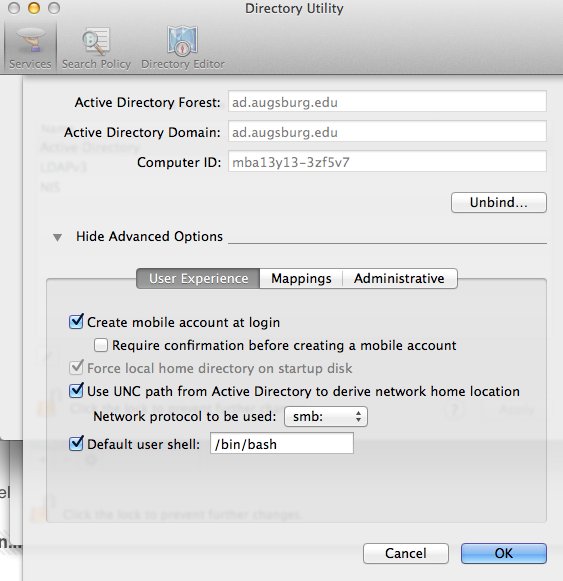Toggle Create mobile account at login
Viewport: 563px width, 581px height.
[76, 322]
